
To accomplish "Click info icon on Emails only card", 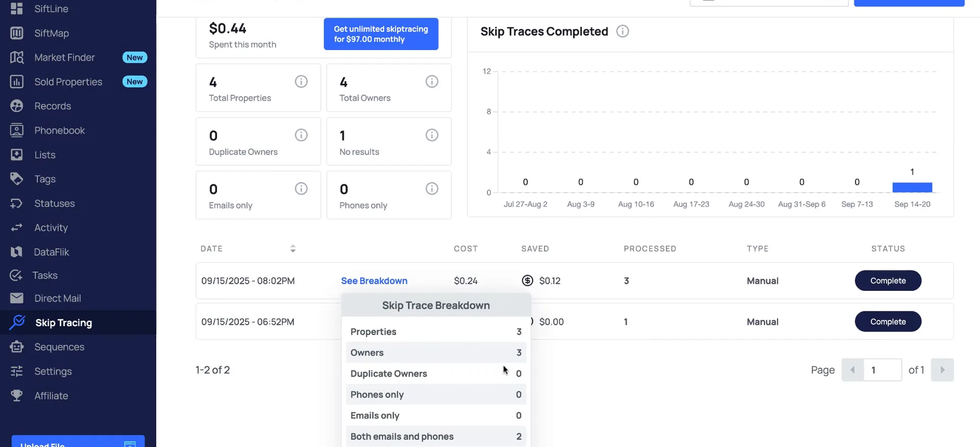I will coord(301,189).
